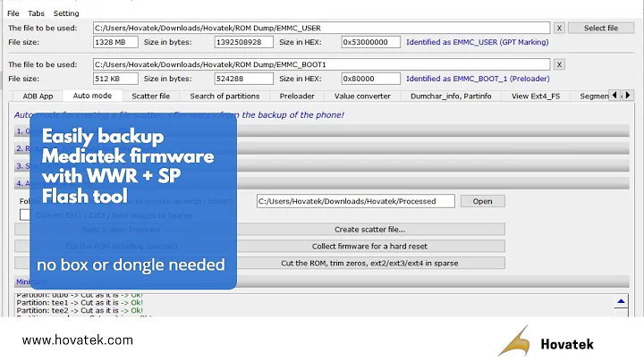644x361 pixels.
Task: Clear the EMMC_BOOT1 file path with X
Action: 559,65
